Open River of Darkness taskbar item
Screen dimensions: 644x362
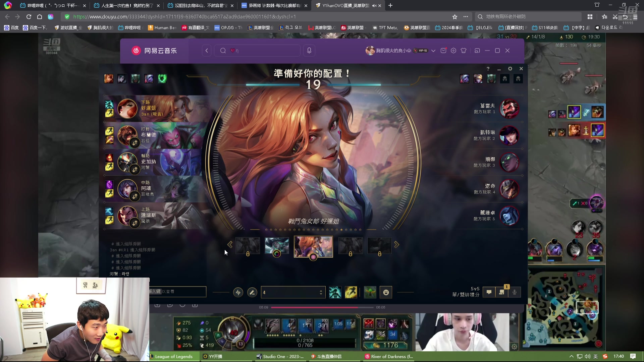(389, 356)
